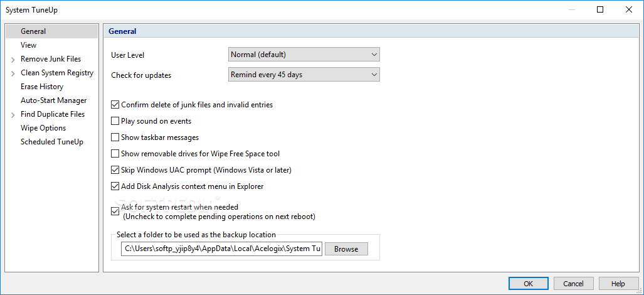This screenshot has height=295, width=644.
Task: Toggle Add Disk Analysis context menu checkbox
Action: pos(115,186)
